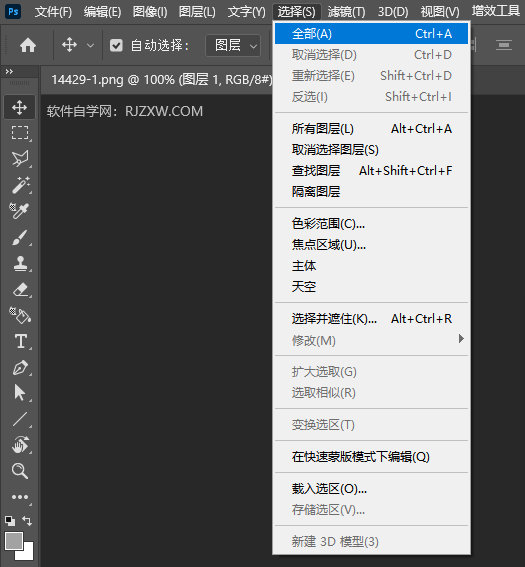This screenshot has width=525, height=567.
Task: Select the Pen tool
Action: (x=20, y=367)
